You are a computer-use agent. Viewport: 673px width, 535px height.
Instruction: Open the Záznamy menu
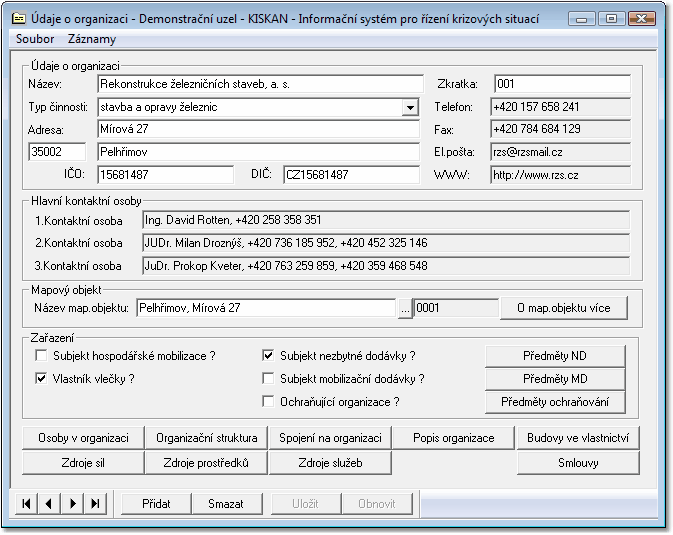(92, 39)
